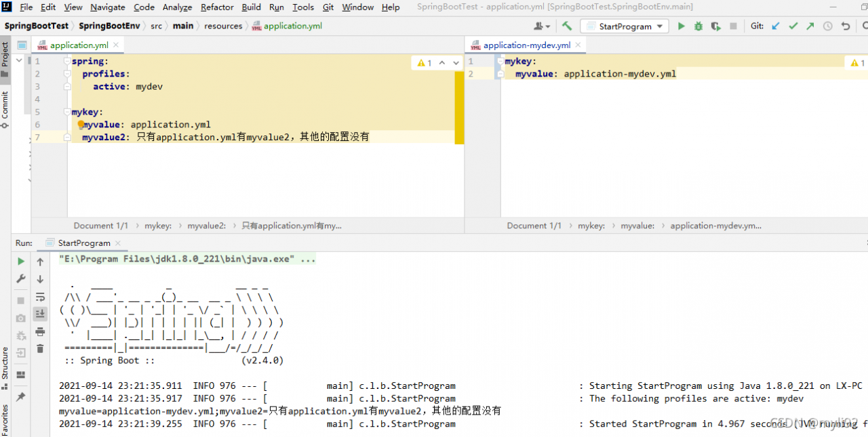Jump to previous highlighted warning arrow
The height and width of the screenshot is (437, 868).
442,62
